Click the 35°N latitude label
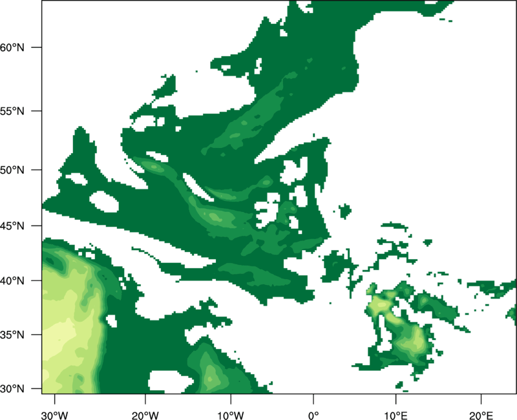This screenshot has height=420, width=517. click(x=12, y=335)
